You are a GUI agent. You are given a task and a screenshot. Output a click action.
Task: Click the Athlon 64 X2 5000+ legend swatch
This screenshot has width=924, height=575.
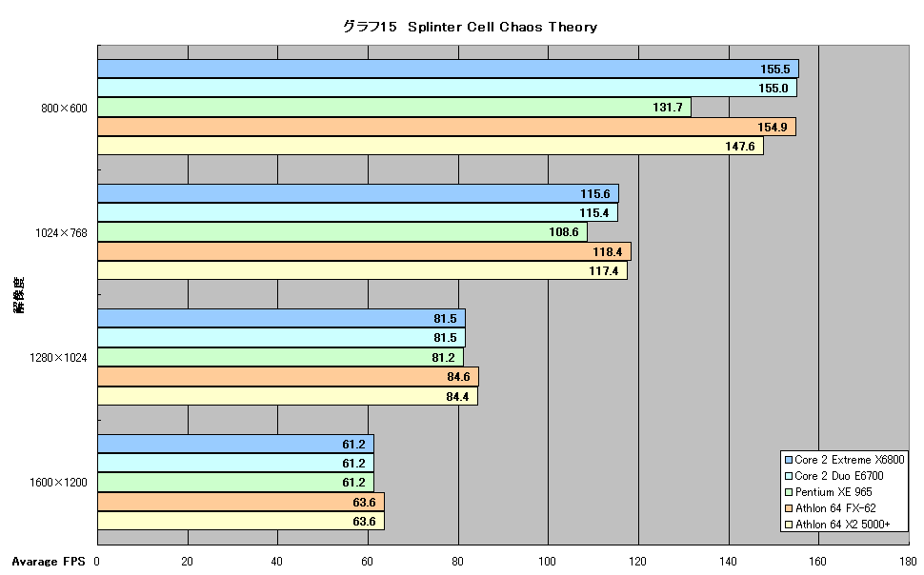coord(789,525)
